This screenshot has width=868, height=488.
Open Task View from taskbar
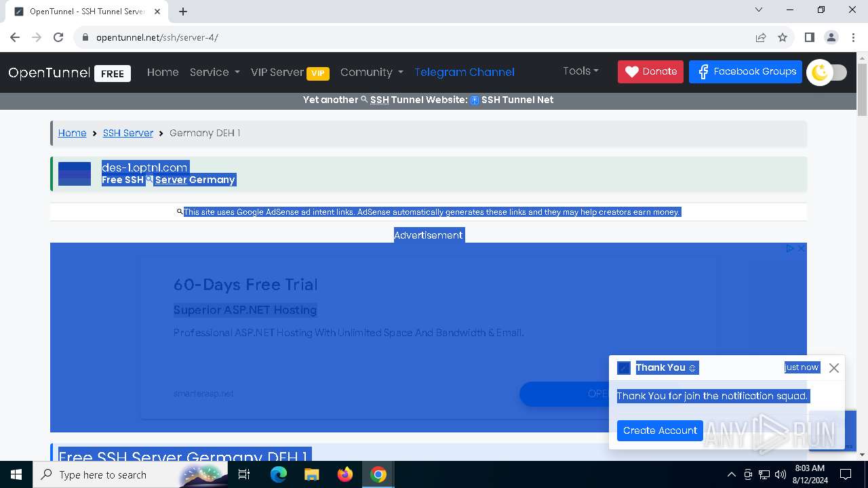pos(244,474)
